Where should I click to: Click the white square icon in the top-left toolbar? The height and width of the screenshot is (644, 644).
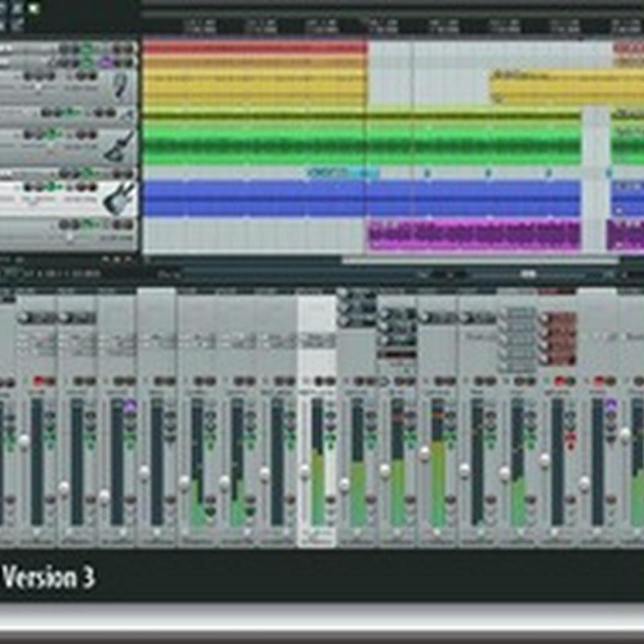click(34, 9)
